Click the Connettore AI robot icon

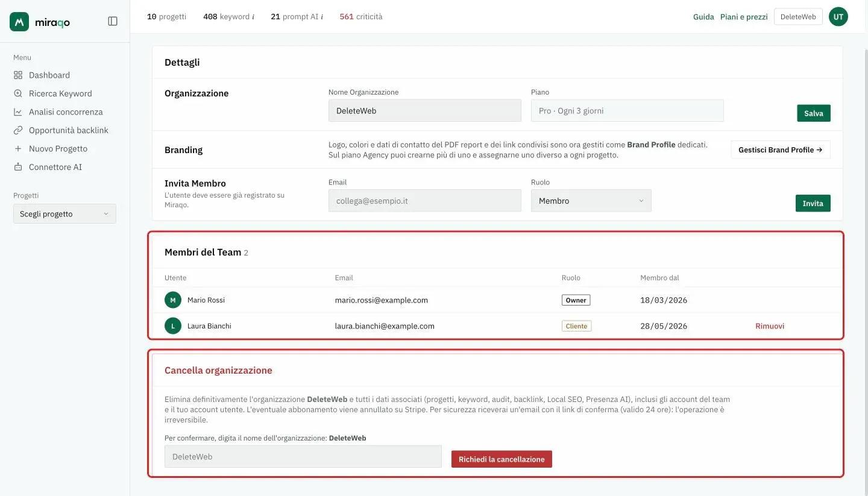click(18, 167)
